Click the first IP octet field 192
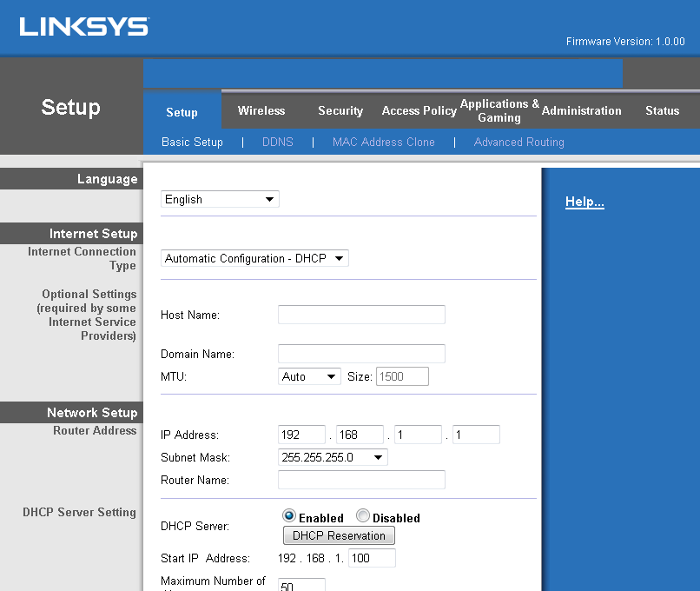 (301, 435)
